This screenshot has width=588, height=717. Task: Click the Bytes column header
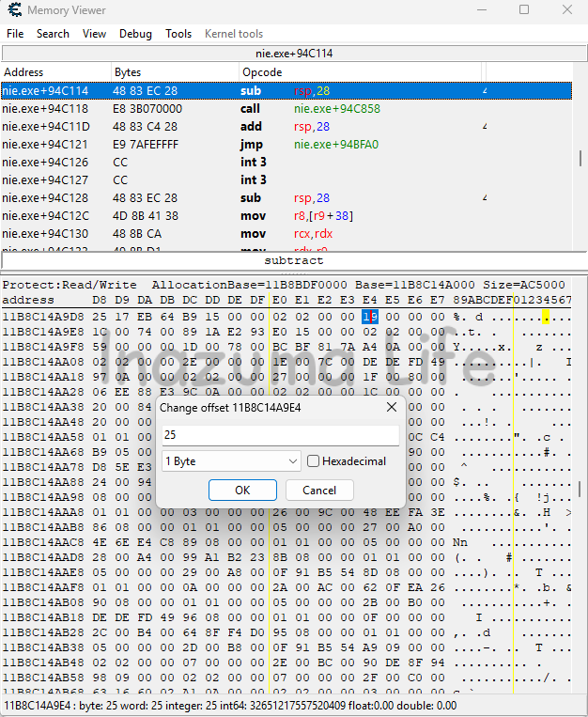(x=175, y=72)
